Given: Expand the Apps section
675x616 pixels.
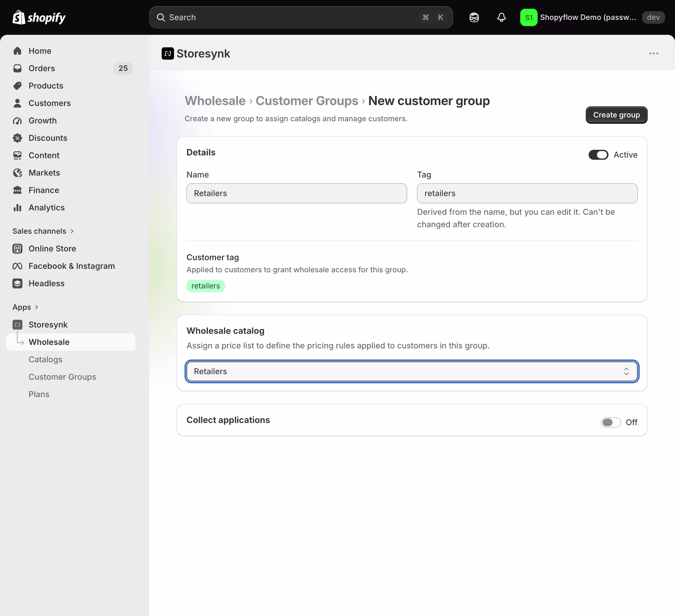Looking at the screenshot, I should click(25, 307).
